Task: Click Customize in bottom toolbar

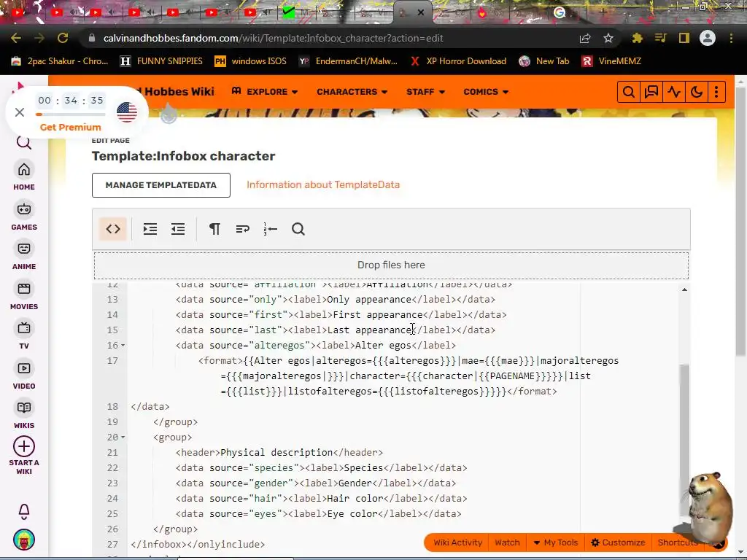Action: click(x=618, y=542)
